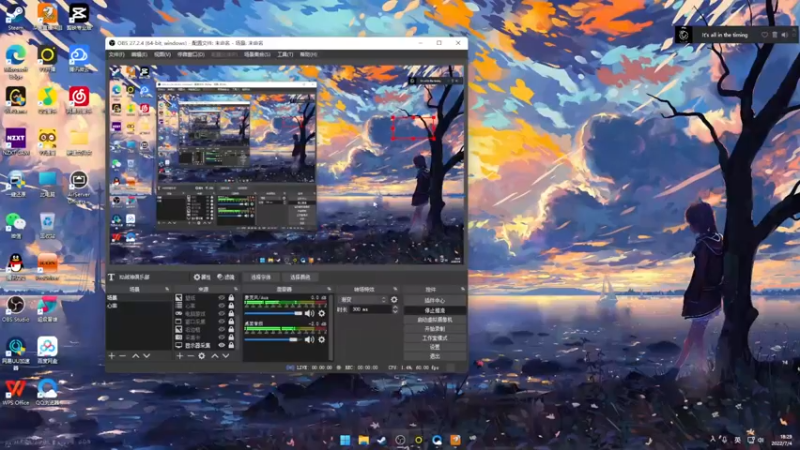Open the mixer settings gear for 麦克风/Aux
Viewport: 800px width, 450px height.
tap(321, 313)
